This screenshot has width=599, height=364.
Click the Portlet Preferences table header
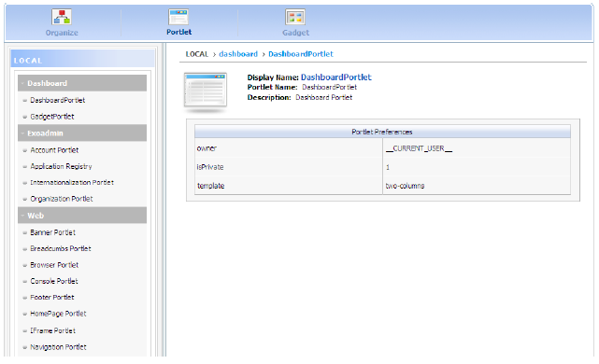click(382, 132)
